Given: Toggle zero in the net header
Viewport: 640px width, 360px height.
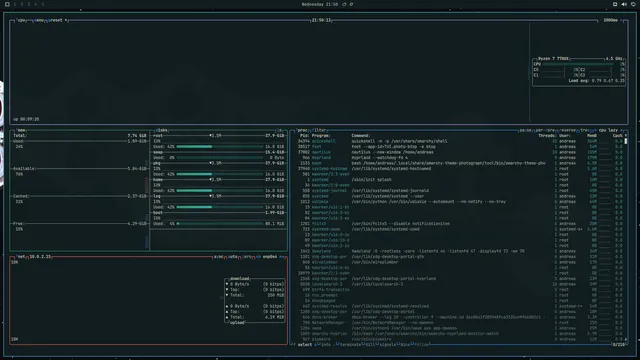Looking at the screenshot, I should [247, 257].
